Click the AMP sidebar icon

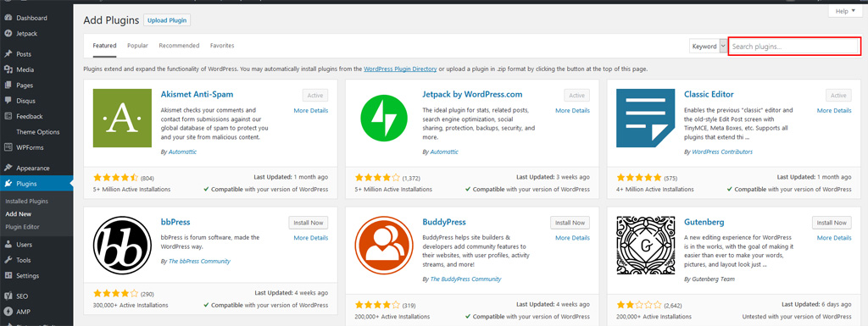[8, 311]
